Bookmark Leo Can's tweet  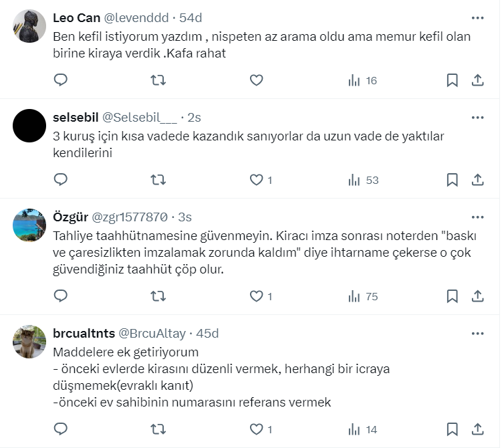[452, 80]
